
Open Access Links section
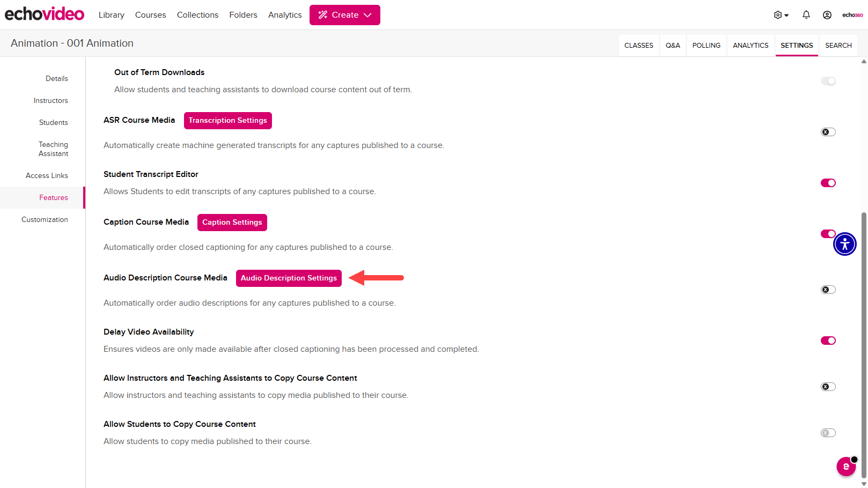[x=47, y=175]
